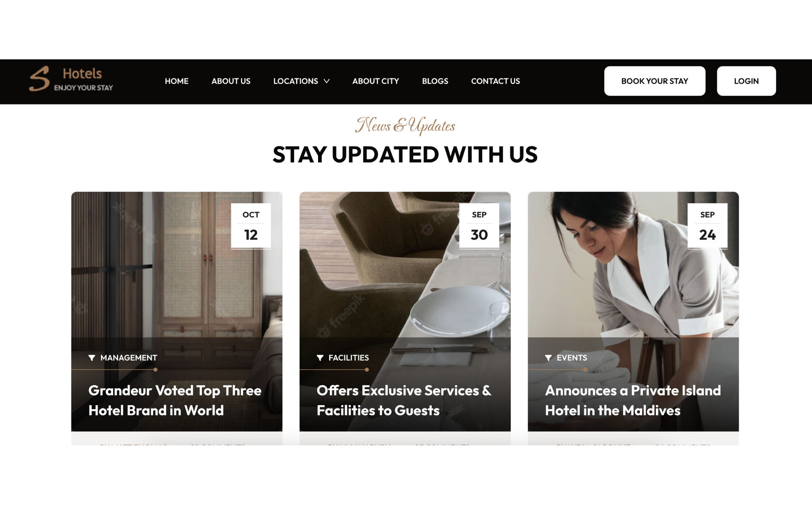Navigate to ABOUT CITY
812x505 pixels.
click(376, 81)
